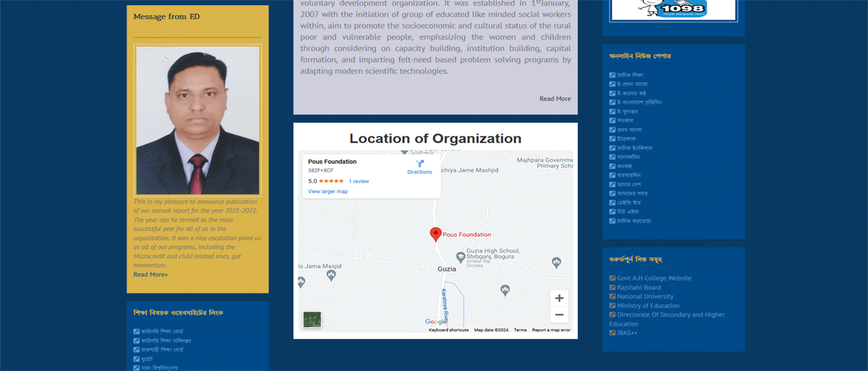Click 'Keyboard shortcuts' on the map
The width and height of the screenshot is (868, 371).
click(448, 330)
